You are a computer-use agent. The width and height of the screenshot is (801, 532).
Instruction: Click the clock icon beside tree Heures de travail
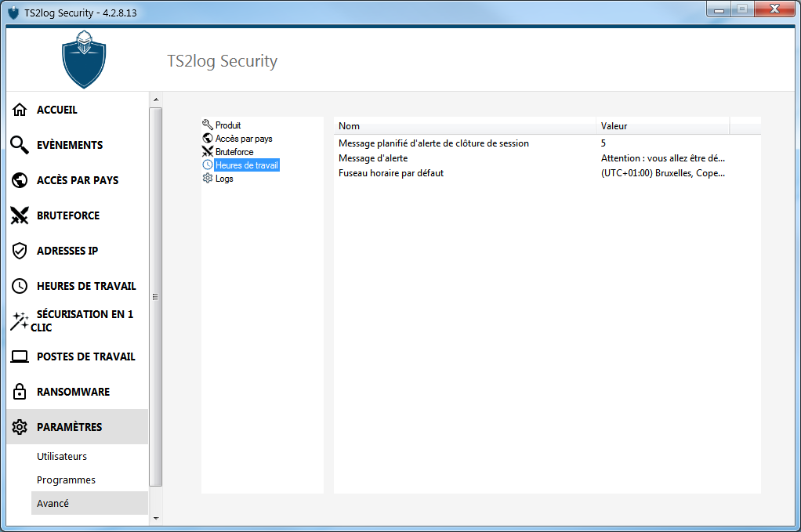pos(208,165)
